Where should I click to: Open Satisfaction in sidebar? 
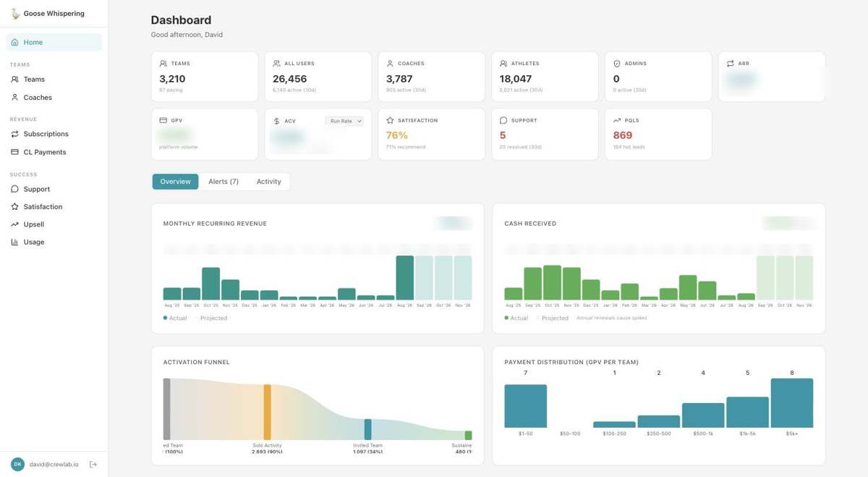click(x=54, y=206)
